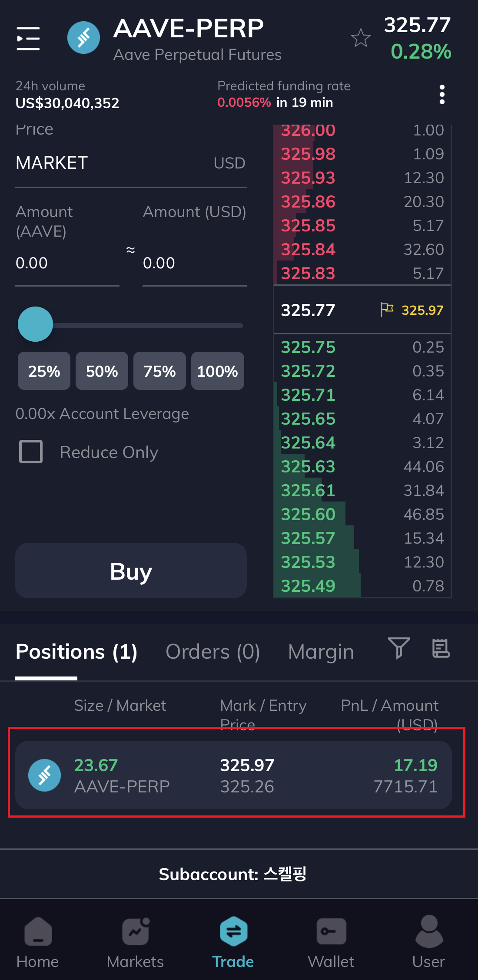478x980 pixels.
Task: Set amount to 25%
Action: pos(44,371)
